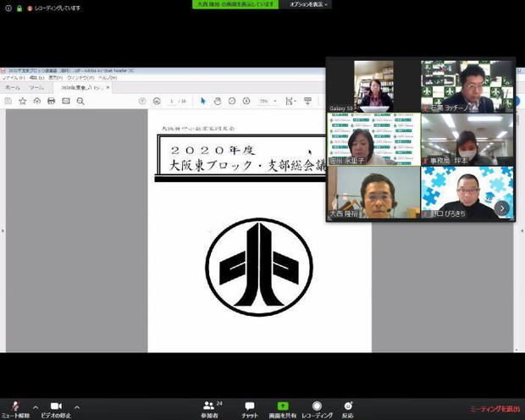
Task: Click the star bookmark icon in Acrobat
Action: point(22,101)
